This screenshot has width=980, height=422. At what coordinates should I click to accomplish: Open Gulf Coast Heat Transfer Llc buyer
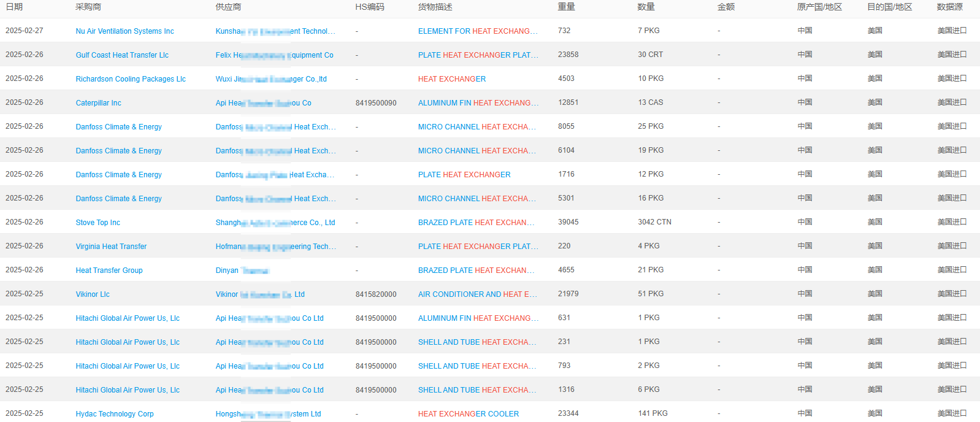[x=122, y=55]
